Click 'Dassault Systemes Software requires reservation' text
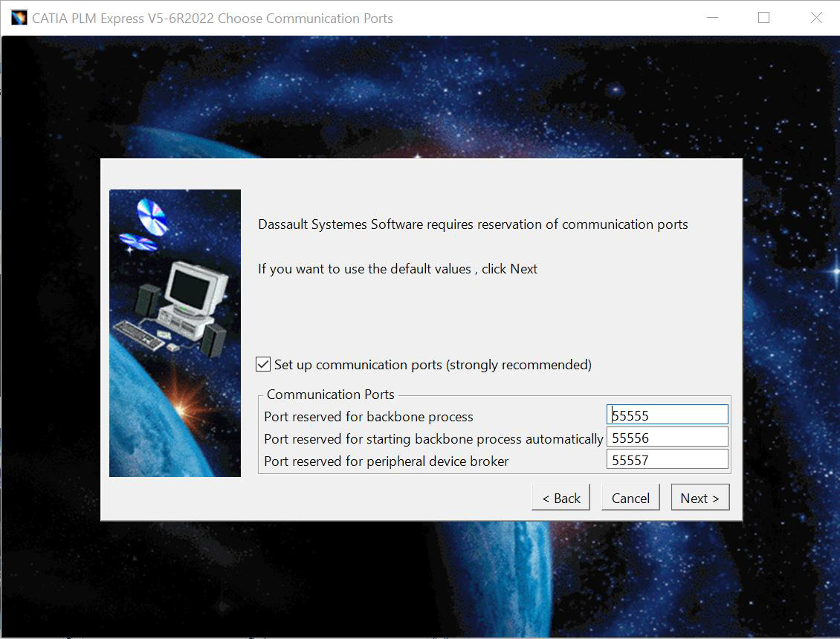Image resolution: width=840 pixels, height=639 pixels. coord(473,224)
